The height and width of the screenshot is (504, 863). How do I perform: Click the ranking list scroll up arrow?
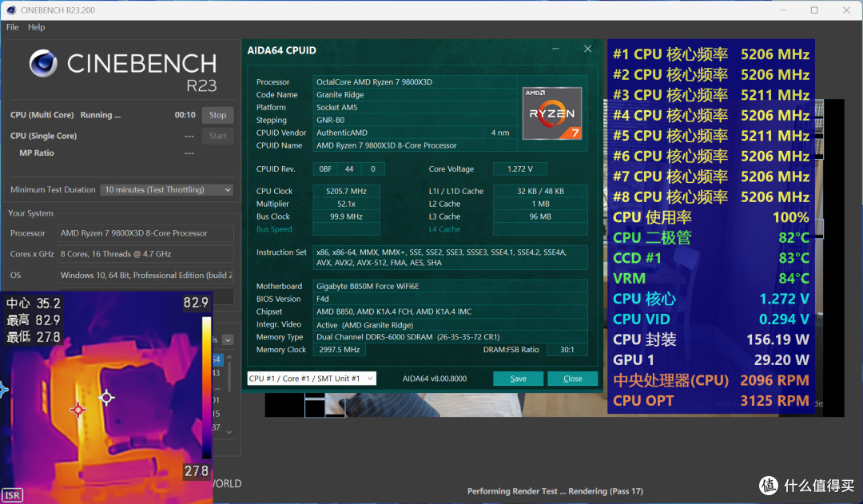pyautogui.click(x=229, y=358)
